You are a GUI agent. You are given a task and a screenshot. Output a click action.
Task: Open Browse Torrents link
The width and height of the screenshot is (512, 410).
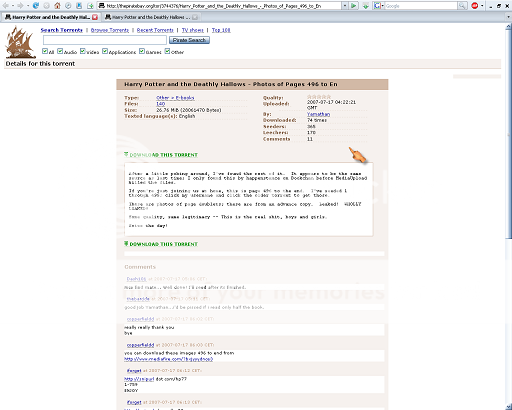coord(110,30)
